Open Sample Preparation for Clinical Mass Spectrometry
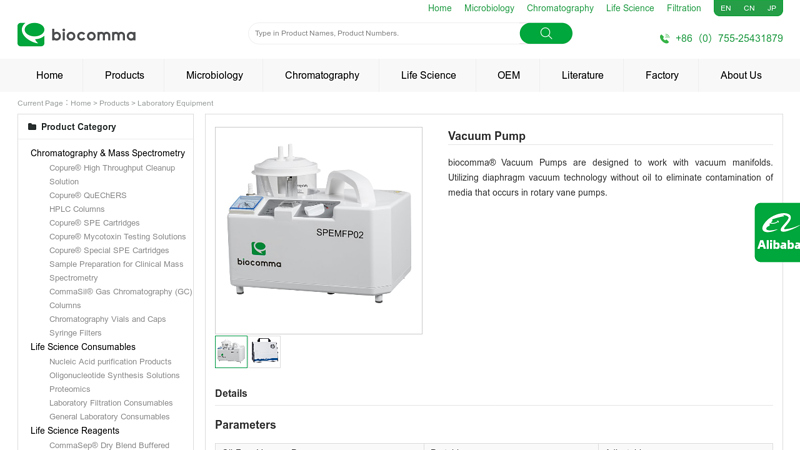 (x=116, y=271)
